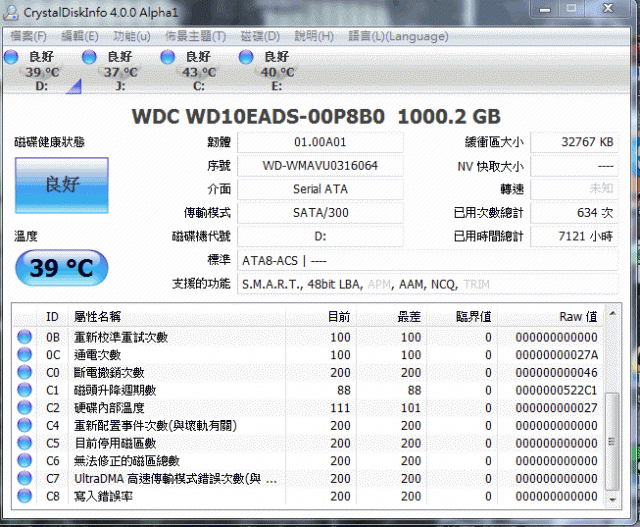Click power on count value 634 次
This screenshot has width=640, height=527.
tap(574, 213)
